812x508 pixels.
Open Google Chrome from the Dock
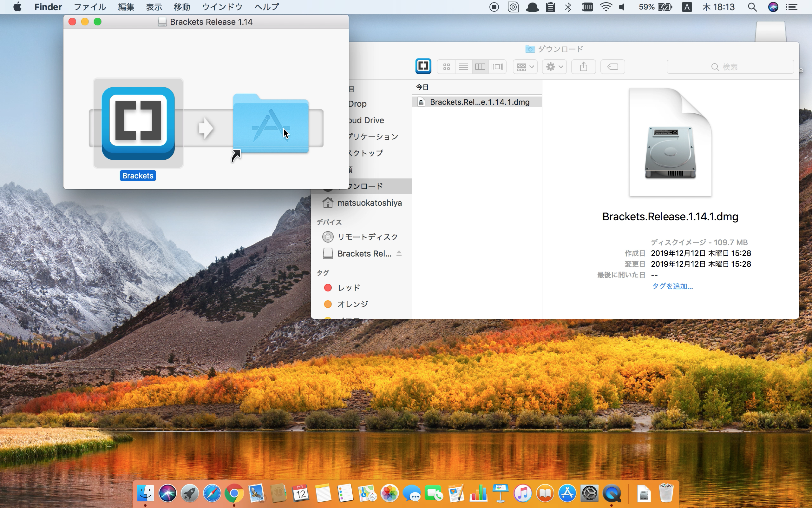pyautogui.click(x=234, y=493)
